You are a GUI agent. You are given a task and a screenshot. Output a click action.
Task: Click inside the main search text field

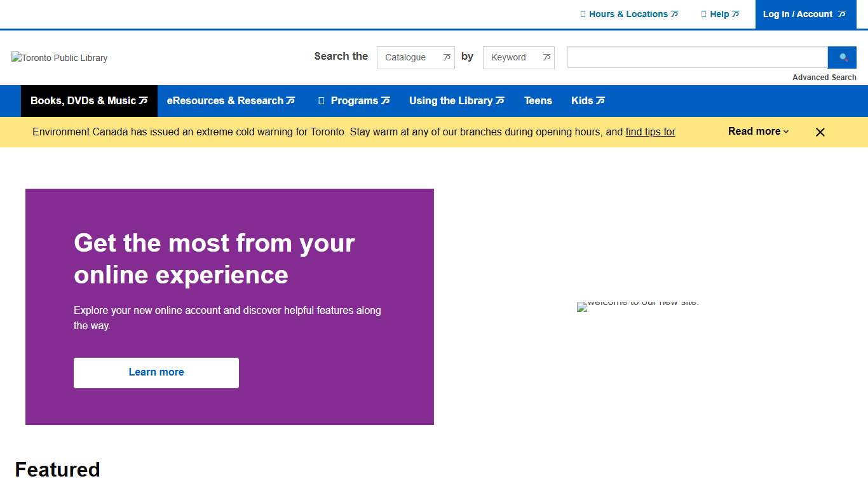point(697,57)
